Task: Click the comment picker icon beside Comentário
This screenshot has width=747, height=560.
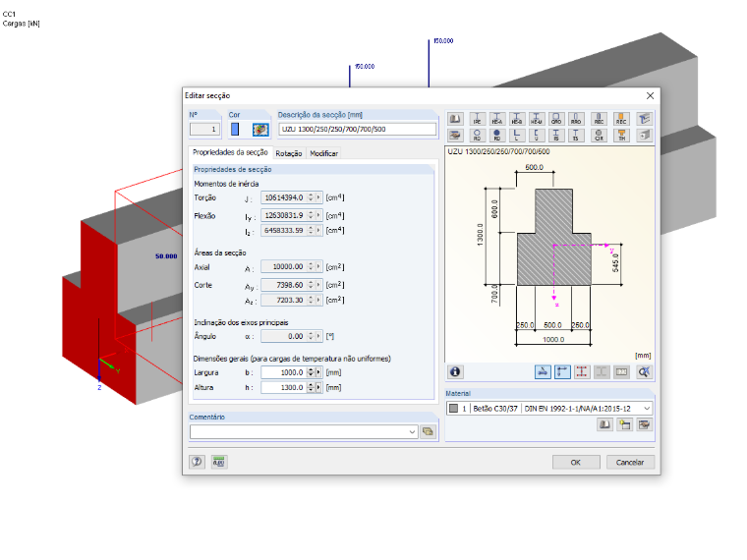Action: tap(428, 432)
